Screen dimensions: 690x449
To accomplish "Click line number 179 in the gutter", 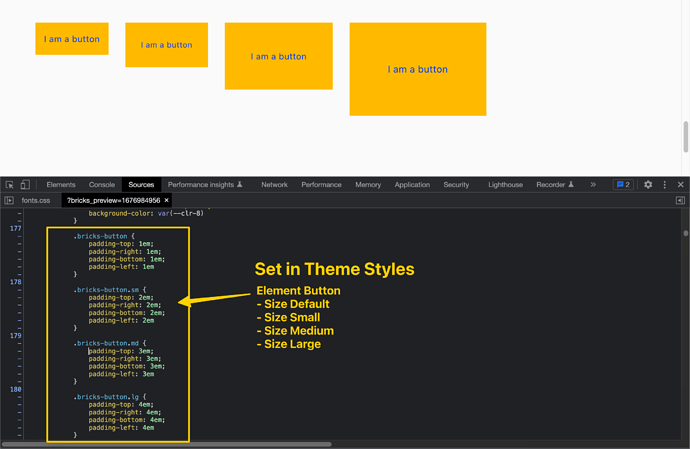I will click(x=15, y=335).
